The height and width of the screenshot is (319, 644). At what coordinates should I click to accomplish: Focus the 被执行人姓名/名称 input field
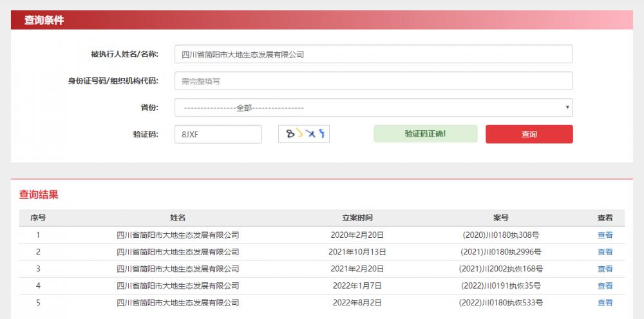[374, 54]
